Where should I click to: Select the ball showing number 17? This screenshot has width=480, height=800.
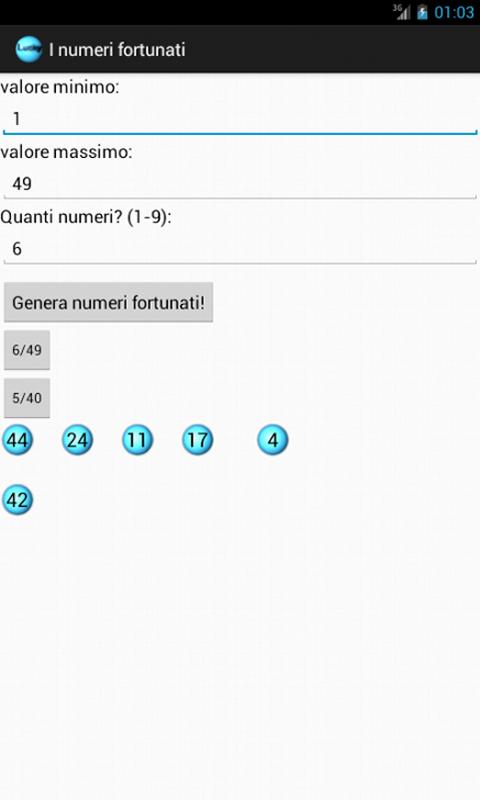coord(197,440)
